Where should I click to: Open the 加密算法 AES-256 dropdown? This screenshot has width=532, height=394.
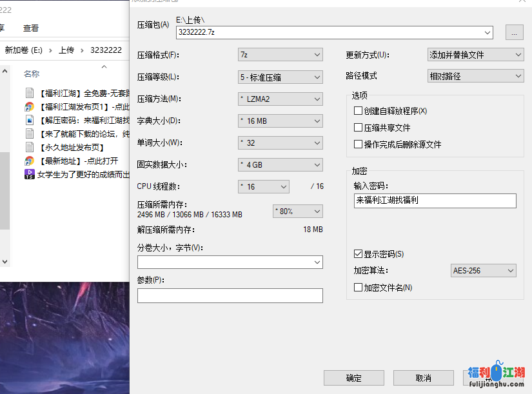coord(483,271)
